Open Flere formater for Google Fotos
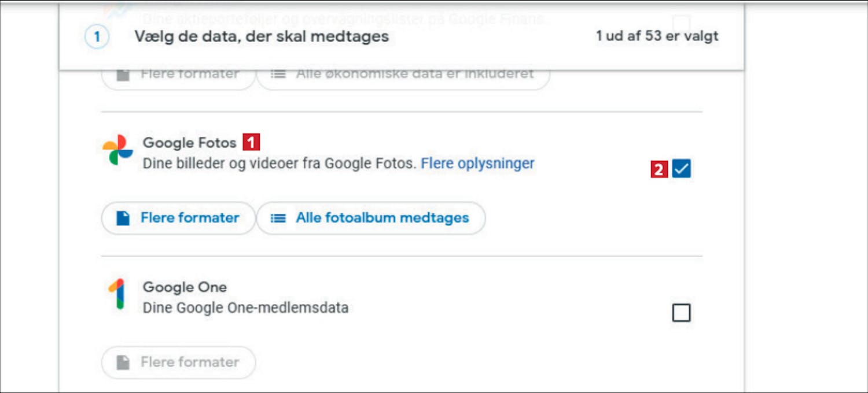868x393 pixels. coord(178,218)
